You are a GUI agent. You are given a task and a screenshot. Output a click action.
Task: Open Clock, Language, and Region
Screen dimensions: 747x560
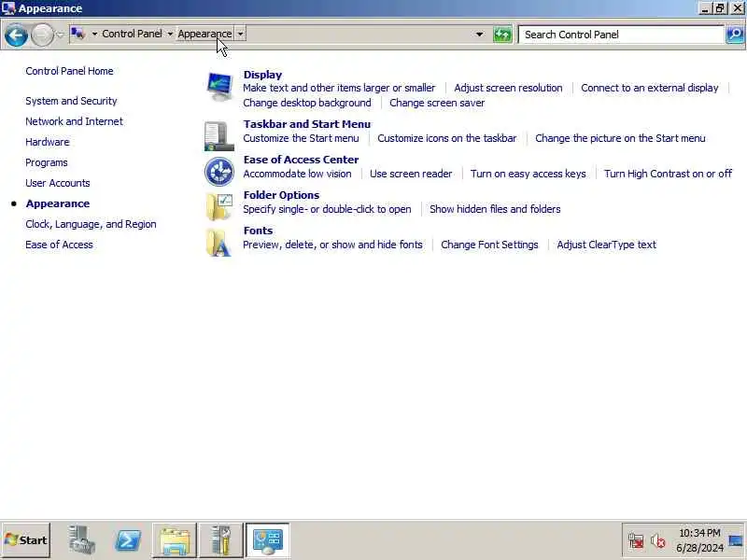(91, 224)
